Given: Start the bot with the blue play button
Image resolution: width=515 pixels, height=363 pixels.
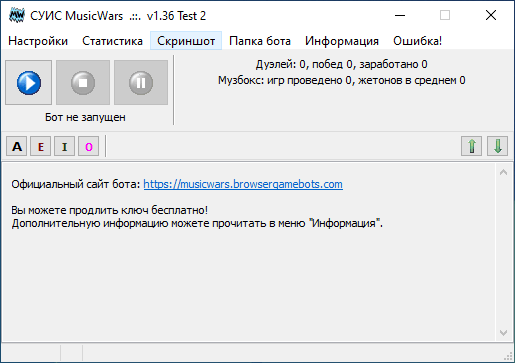Looking at the screenshot, I should (29, 83).
